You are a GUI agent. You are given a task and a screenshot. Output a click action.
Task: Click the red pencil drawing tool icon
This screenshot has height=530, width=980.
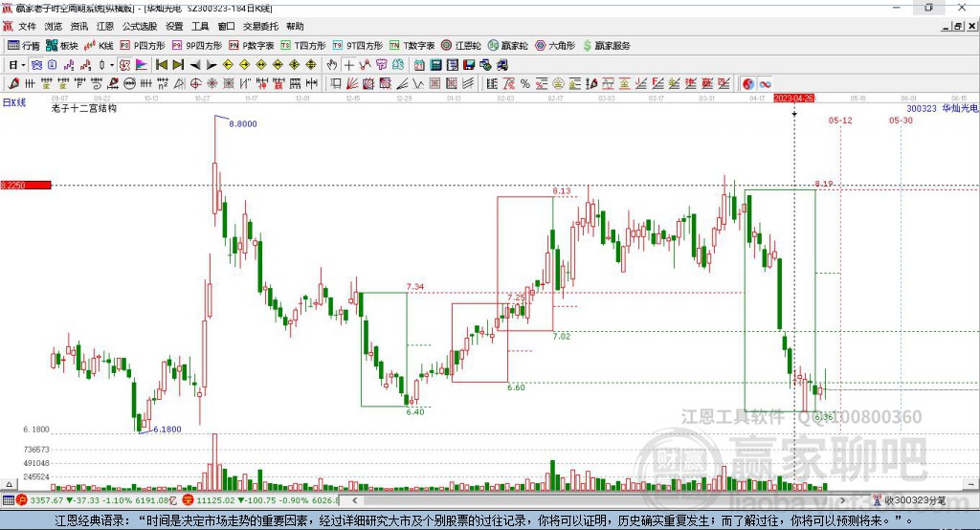pyautogui.click(x=13, y=84)
